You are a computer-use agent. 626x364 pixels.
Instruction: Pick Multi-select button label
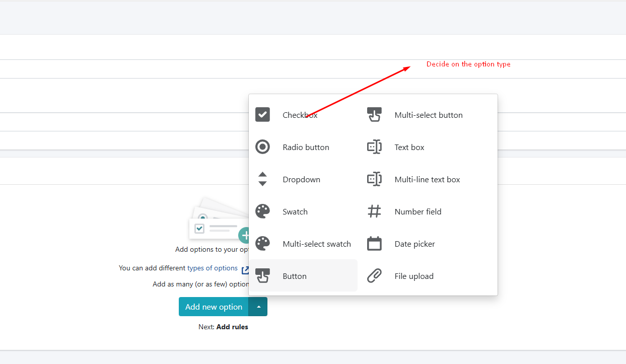tap(429, 115)
